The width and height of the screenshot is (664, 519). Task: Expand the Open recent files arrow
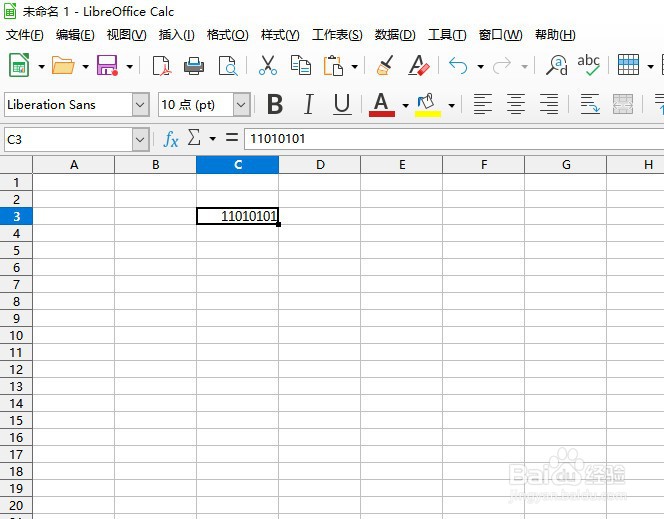(85, 66)
